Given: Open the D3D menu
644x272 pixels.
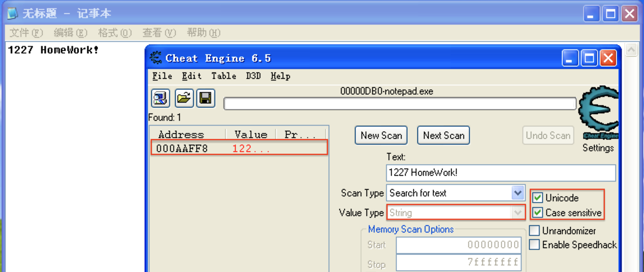Looking at the screenshot, I should pyautogui.click(x=253, y=76).
